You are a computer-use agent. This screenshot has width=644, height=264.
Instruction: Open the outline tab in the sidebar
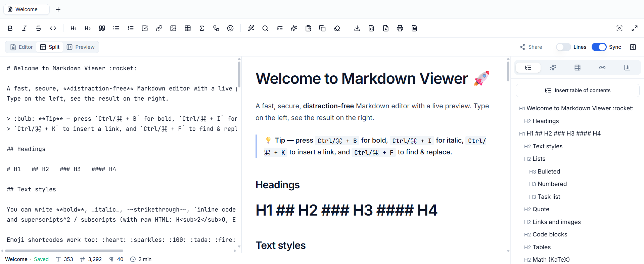[528, 68]
